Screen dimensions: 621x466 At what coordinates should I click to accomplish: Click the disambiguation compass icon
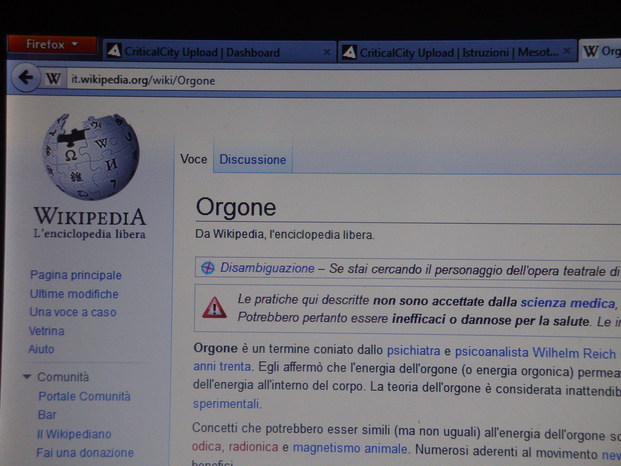pos(208,268)
